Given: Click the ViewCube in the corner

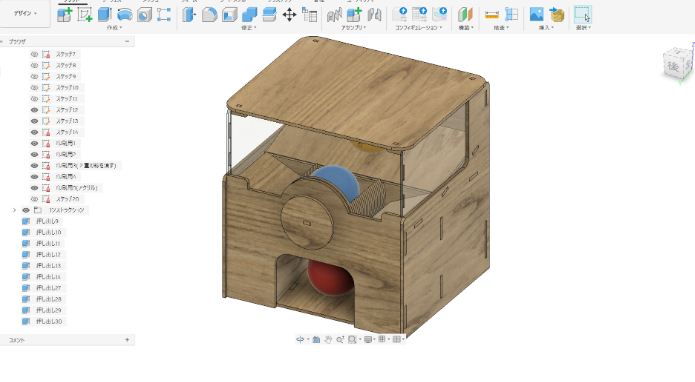Looking at the screenshot, I should (x=677, y=65).
